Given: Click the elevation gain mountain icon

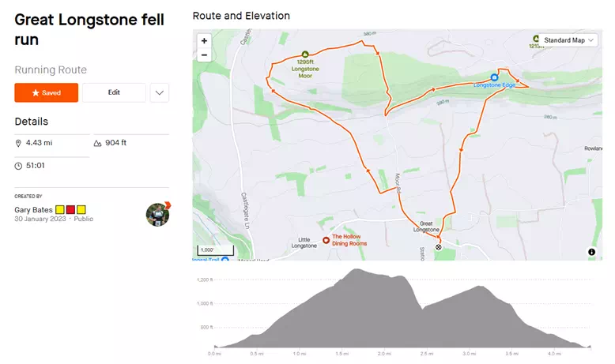Looking at the screenshot, I should tap(97, 143).
